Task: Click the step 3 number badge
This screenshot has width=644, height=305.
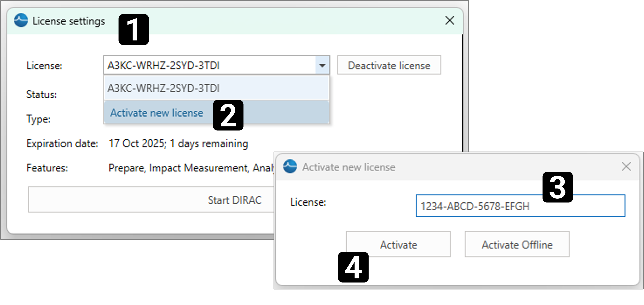Action: click(557, 187)
